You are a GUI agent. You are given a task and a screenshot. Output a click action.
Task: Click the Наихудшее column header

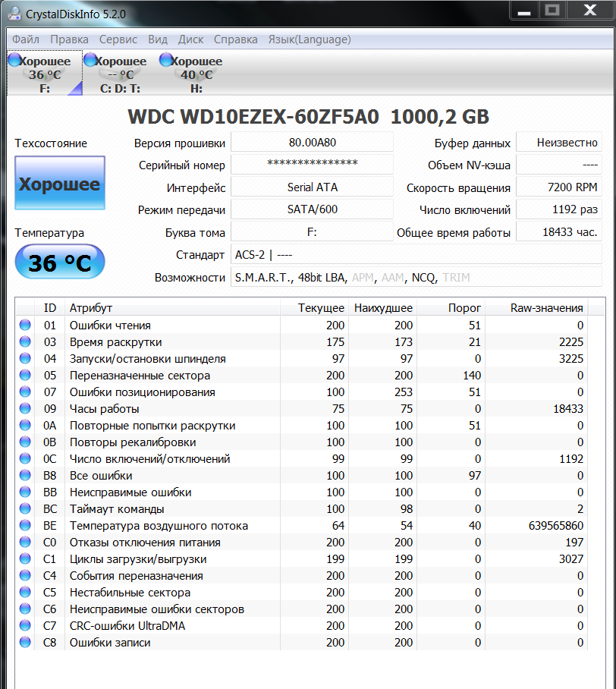[x=382, y=308]
